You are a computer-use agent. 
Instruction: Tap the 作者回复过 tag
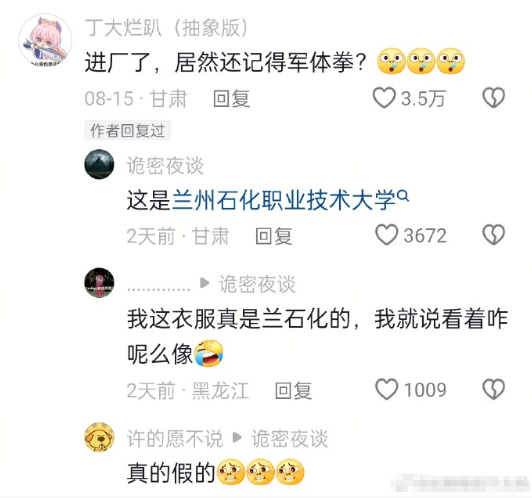coord(128,130)
